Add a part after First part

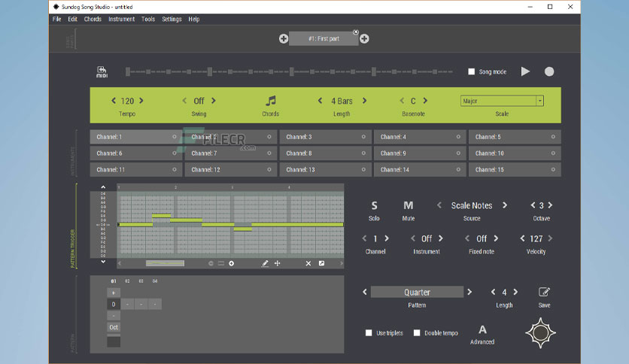click(x=364, y=39)
